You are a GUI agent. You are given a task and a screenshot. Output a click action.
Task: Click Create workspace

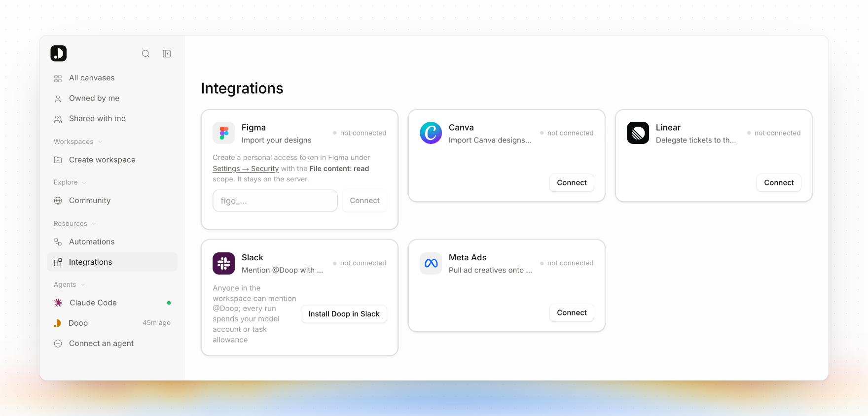click(112, 160)
